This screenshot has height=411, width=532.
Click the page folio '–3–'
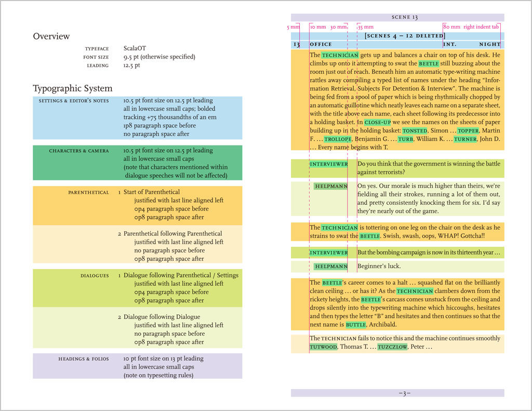coord(404,393)
